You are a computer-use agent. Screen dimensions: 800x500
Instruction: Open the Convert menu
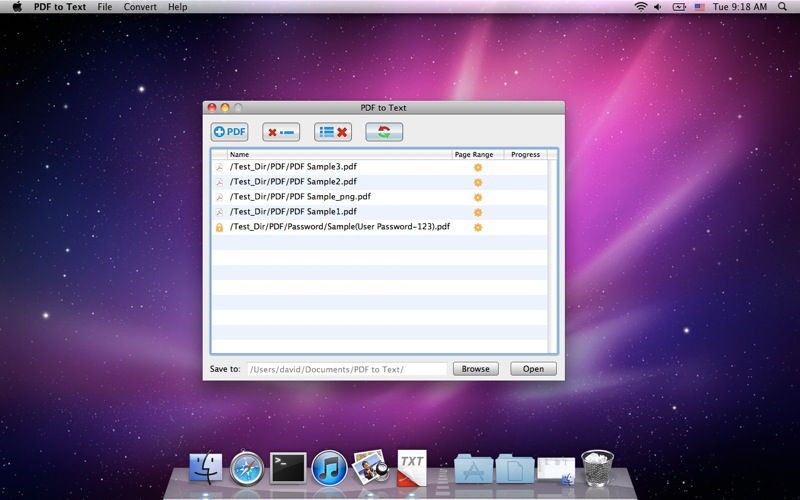(140, 7)
